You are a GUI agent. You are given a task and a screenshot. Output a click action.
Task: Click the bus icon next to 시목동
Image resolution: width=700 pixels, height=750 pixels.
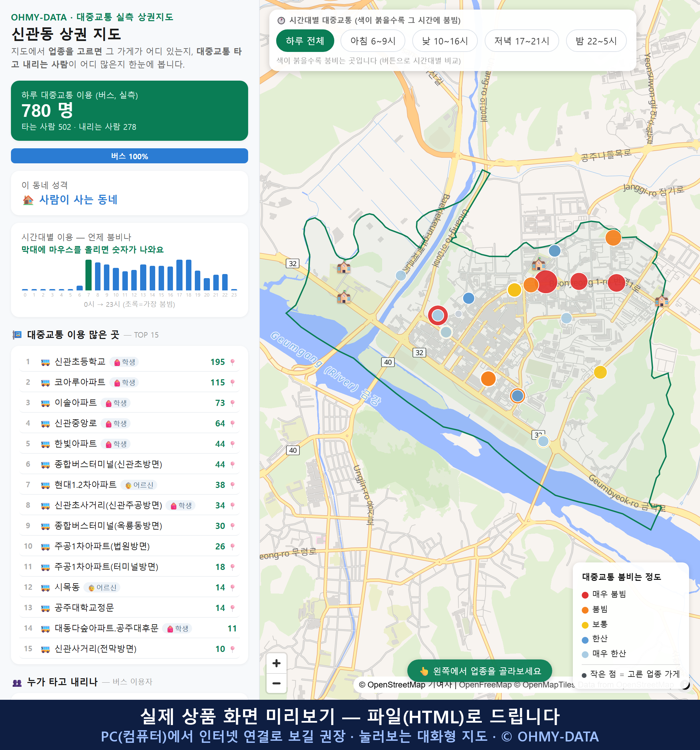click(x=45, y=587)
